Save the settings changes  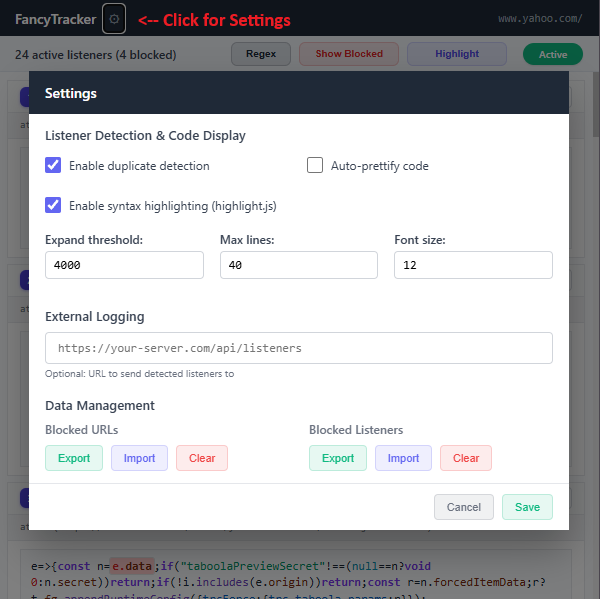527,507
